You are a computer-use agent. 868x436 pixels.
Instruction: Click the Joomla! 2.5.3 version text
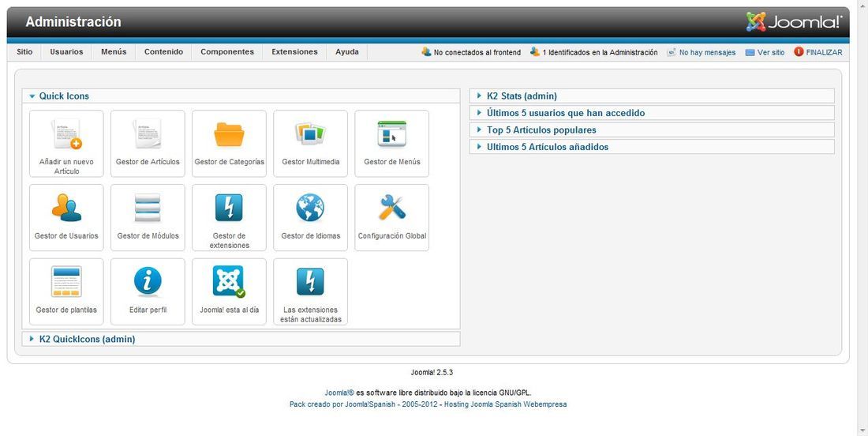432,372
